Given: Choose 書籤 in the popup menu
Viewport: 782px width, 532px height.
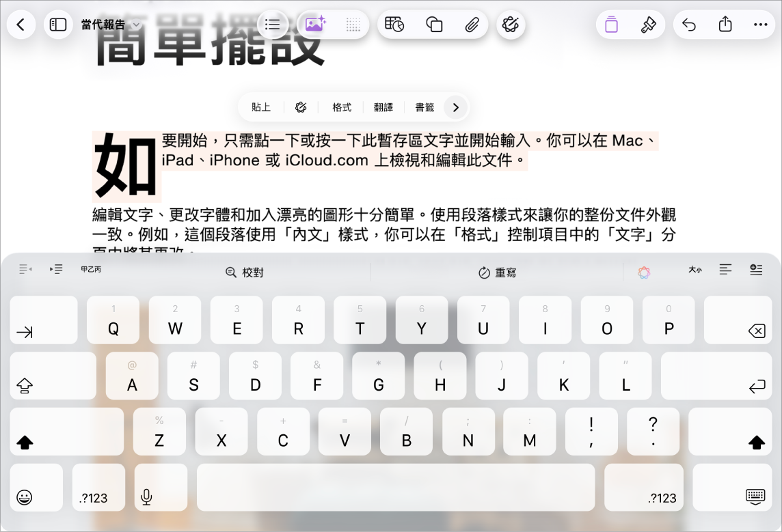Looking at the screenshot, I should click(x=424, y=107).
